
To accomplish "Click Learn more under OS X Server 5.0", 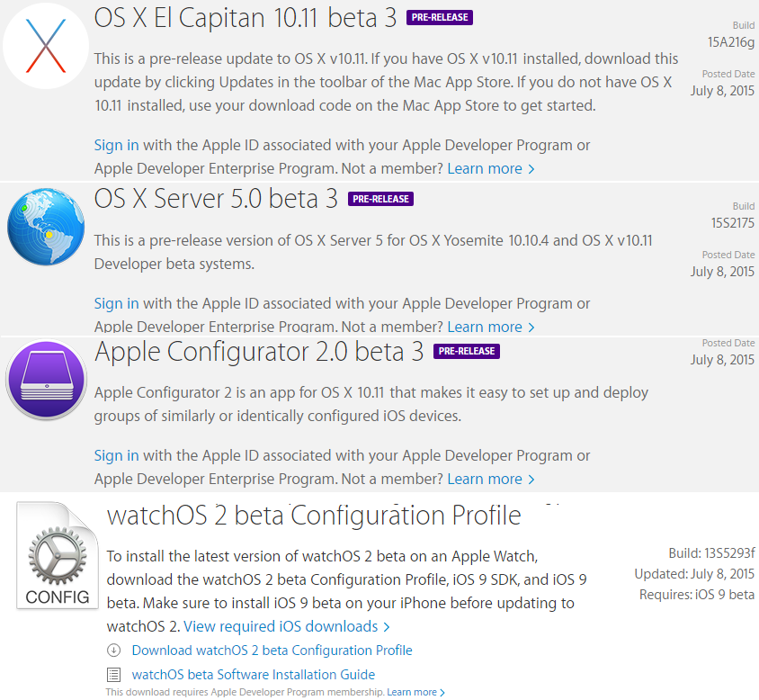I will (491, 327).
